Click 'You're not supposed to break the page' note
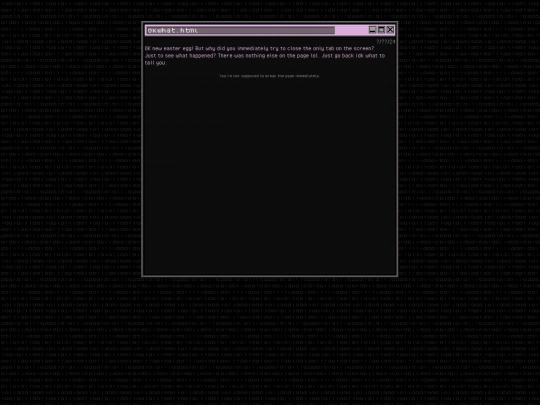 269,76
